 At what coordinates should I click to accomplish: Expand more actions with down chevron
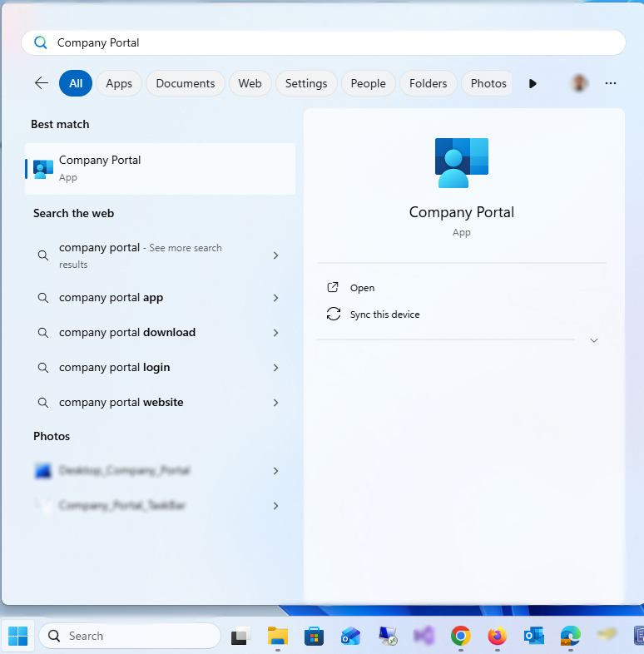click(594, 340)
